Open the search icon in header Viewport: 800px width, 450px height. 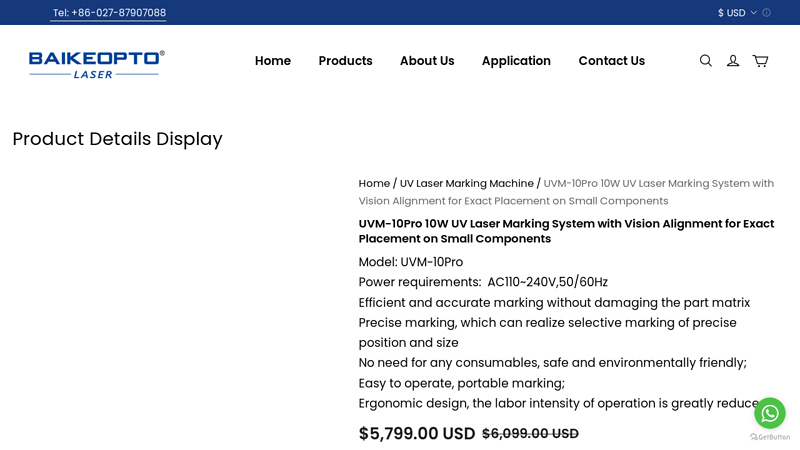coord(706,61)
